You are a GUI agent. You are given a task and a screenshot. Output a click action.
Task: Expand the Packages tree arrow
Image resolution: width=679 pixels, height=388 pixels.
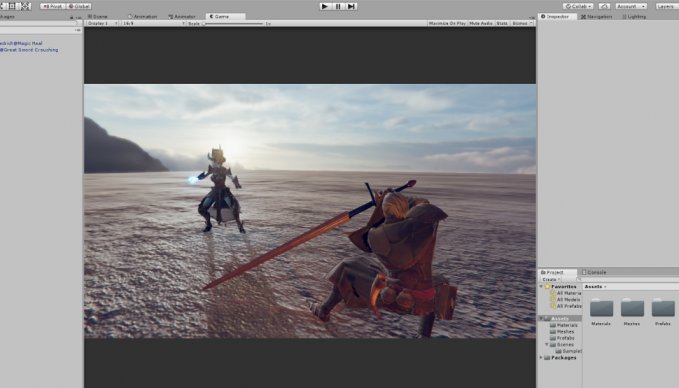(541, 358)
